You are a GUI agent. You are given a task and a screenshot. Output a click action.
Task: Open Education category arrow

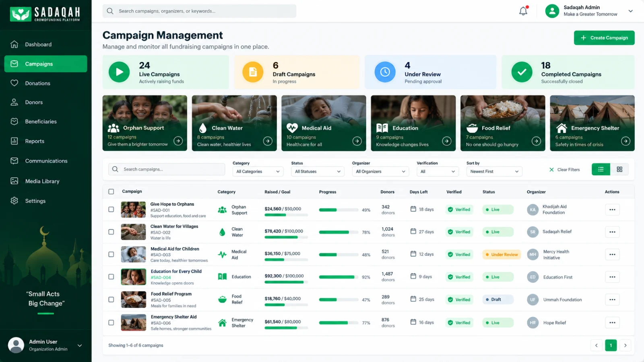pyautogui.click(x=447, y=141)
